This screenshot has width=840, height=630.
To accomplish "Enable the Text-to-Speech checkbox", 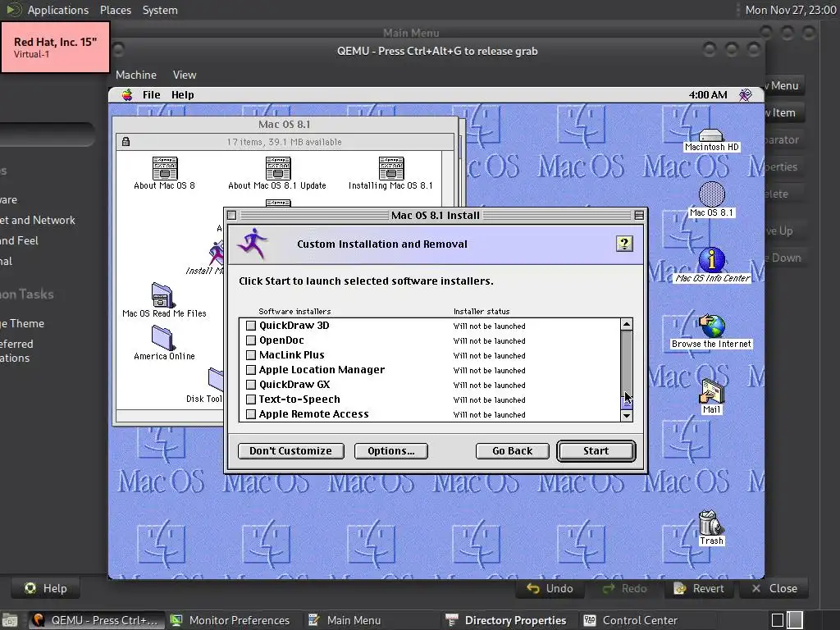I will (x=251, y=399).
